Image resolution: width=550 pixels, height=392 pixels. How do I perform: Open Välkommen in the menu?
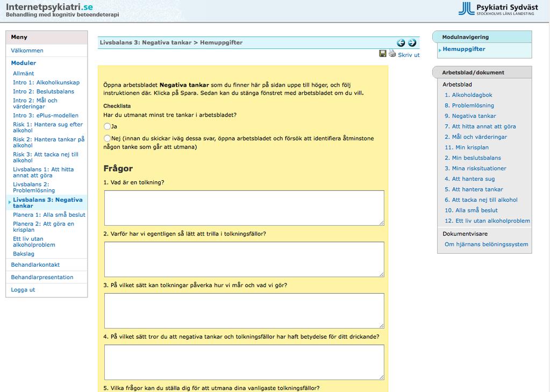point(27,51)
